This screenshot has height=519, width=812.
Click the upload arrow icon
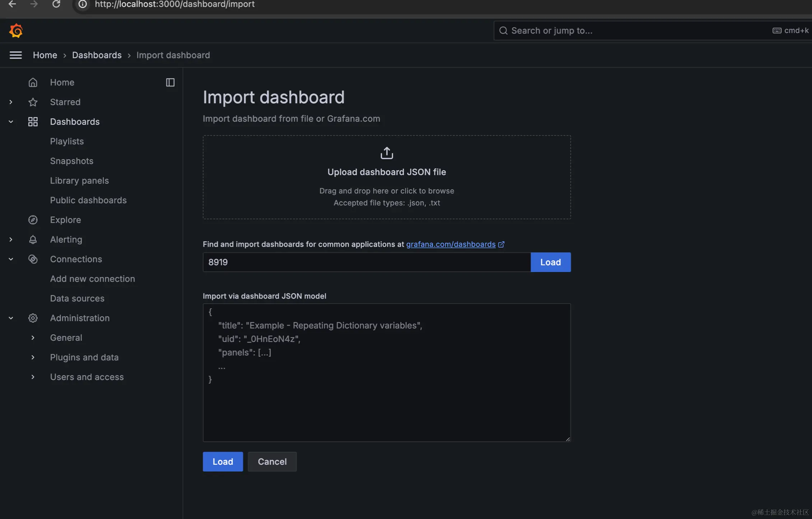387,153
